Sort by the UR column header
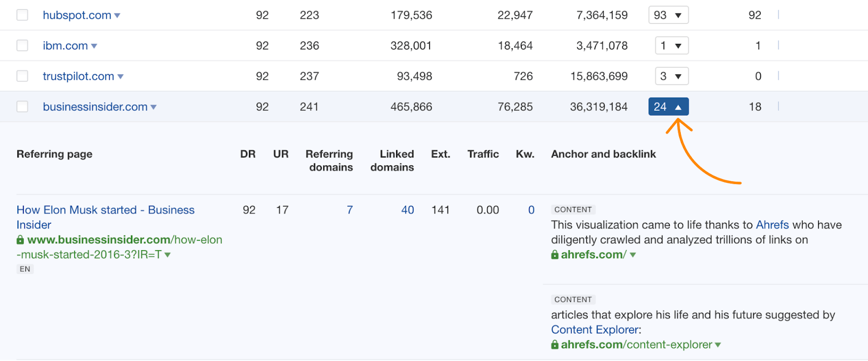Screen dimensions: 868x361 click(x=281, y=154)
